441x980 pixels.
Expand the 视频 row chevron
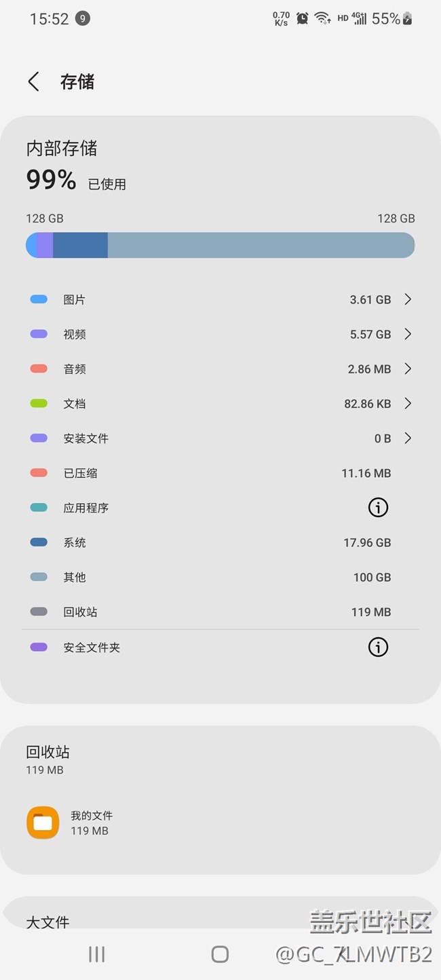[x=408, y=334]
